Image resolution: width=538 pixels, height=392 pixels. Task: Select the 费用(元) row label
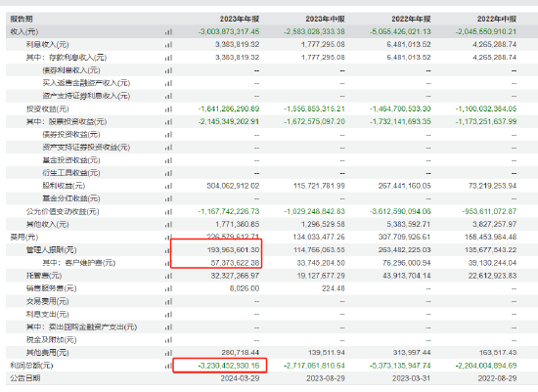point(24,237)
